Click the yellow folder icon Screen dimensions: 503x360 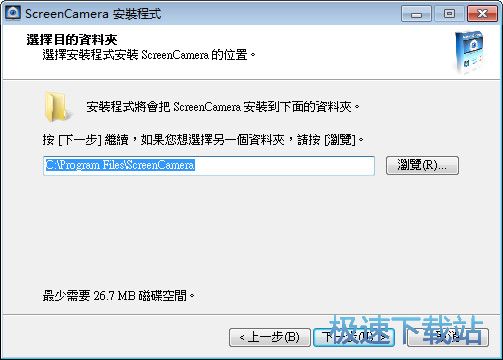(57, 106)
